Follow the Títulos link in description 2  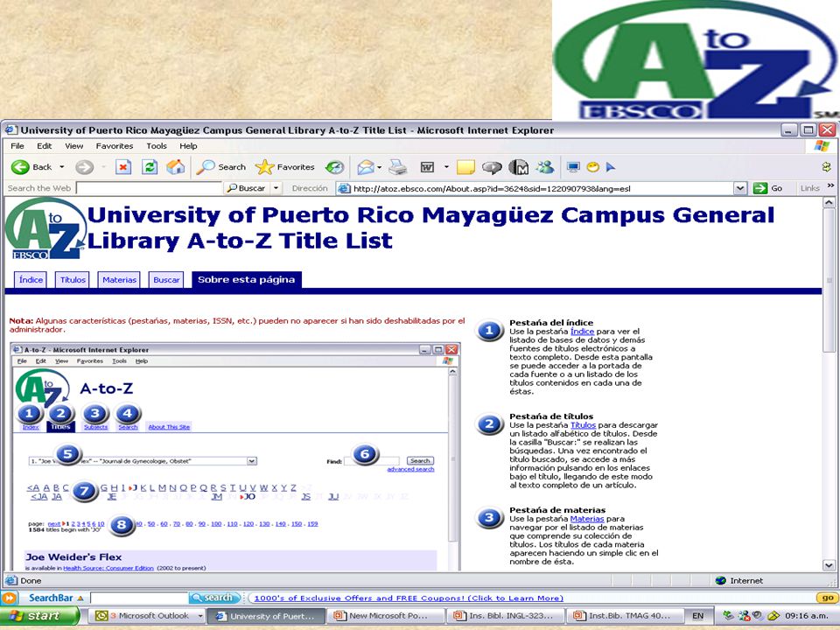pos(583,425)
